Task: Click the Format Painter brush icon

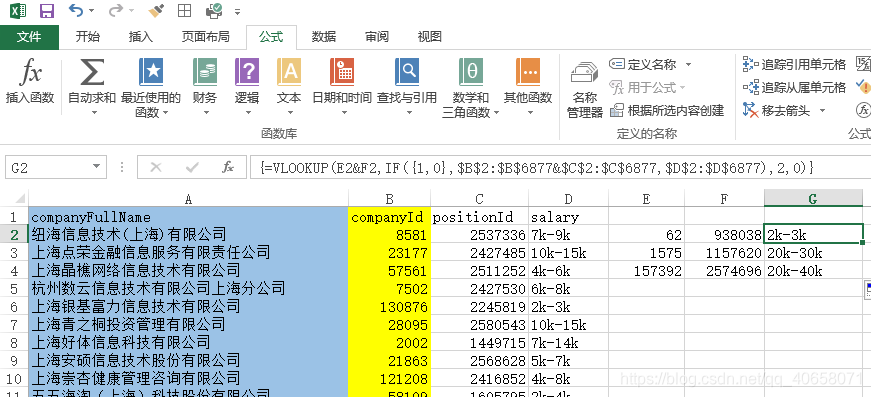Action: pyautogui.click(x=157, y=10)
